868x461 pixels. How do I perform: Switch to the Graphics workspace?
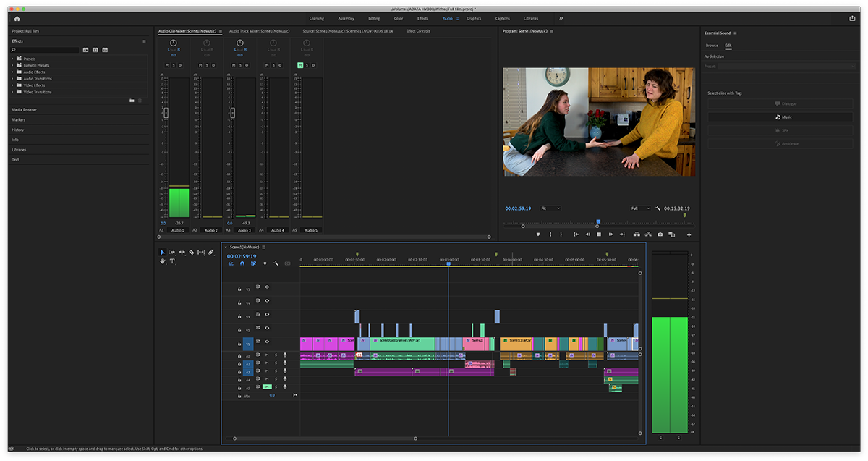pyautogui.click(x=474, y=18)
